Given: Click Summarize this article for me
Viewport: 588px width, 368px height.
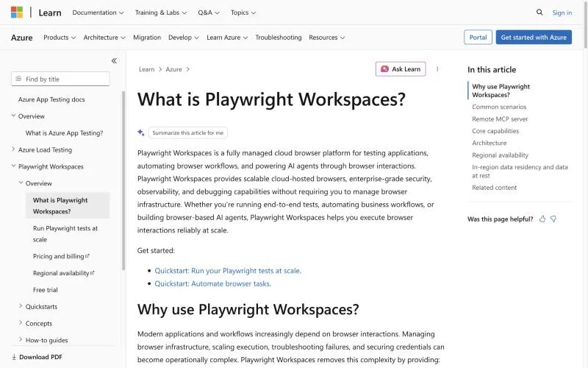Looking at the screenshot, I should point(188,132).
